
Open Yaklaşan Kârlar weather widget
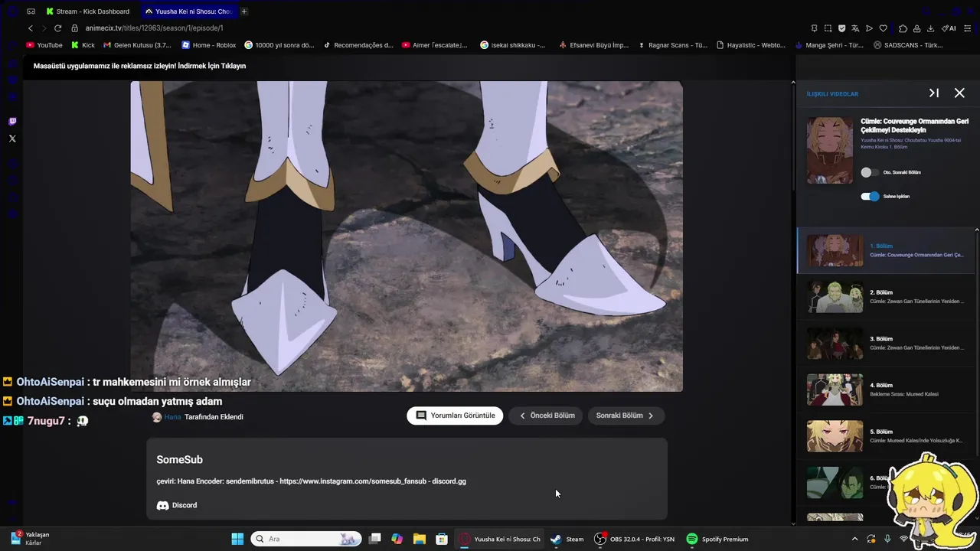click(31, 539)
